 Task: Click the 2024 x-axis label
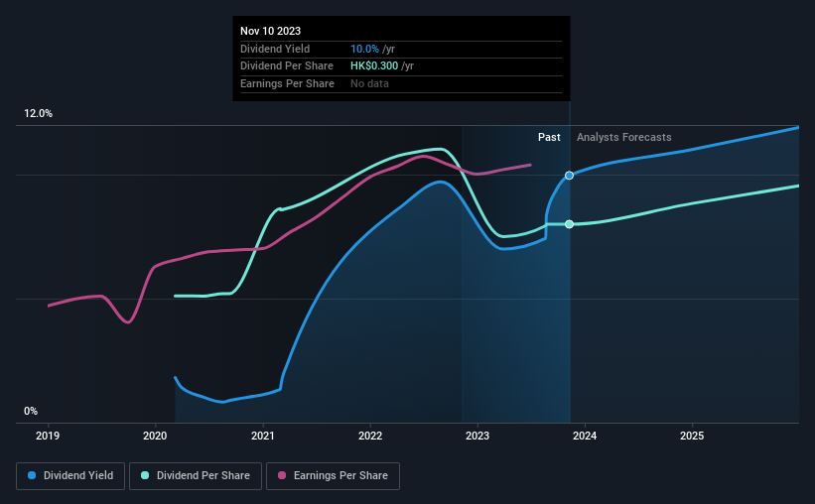[x=585, y=436]
